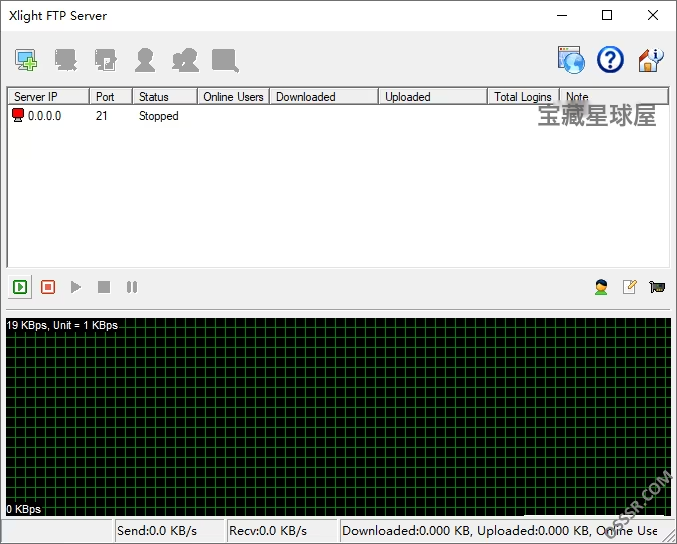Select the red server icon for 0.0.0.0

(18, 115)
